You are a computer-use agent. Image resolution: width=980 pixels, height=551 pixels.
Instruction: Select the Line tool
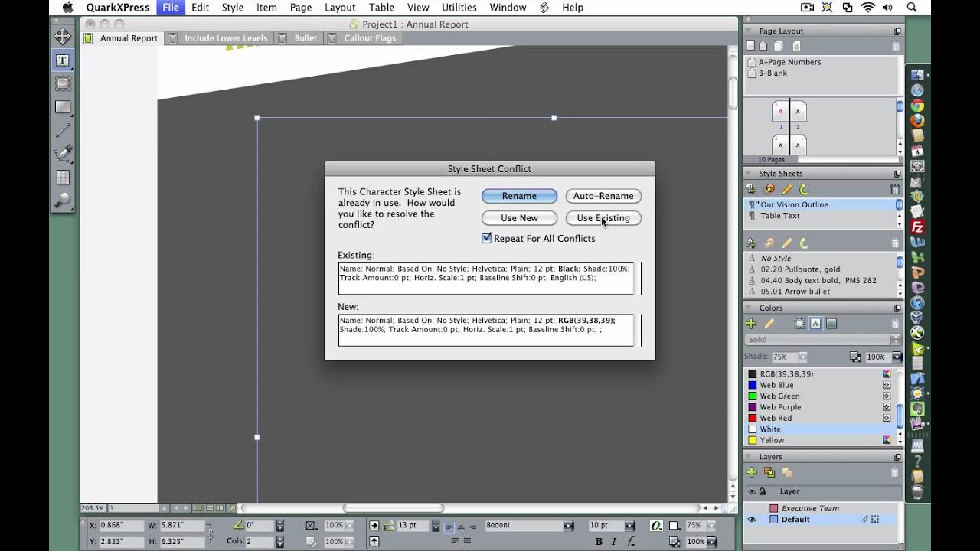click(63, 131)
